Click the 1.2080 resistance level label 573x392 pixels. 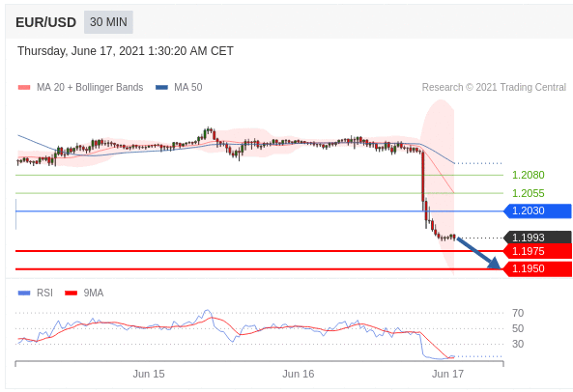tap(528, 175)
